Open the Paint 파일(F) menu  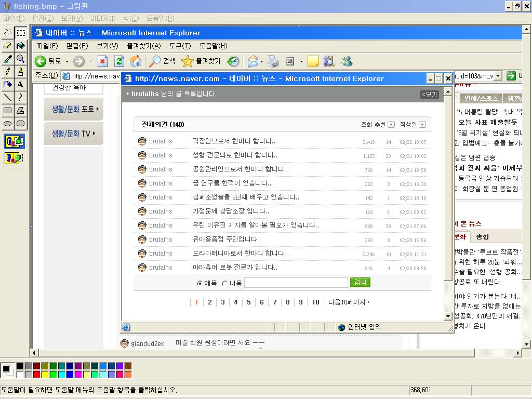pos(14,18)
